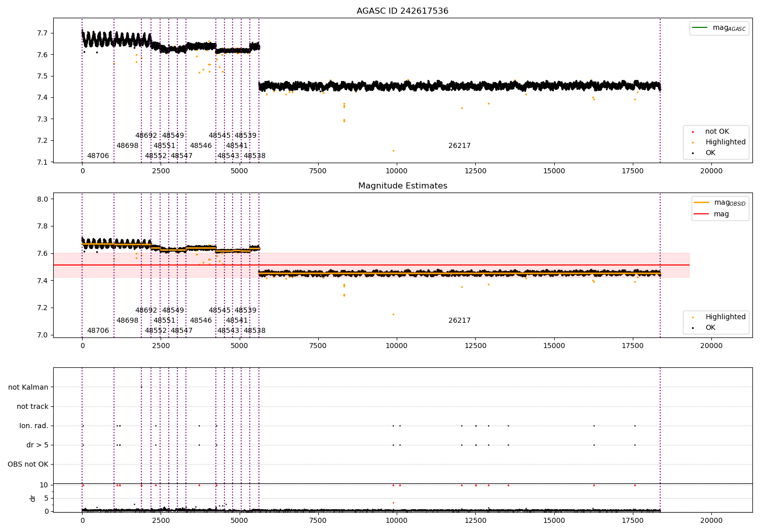Screen dimensions: 760x532
Task: Click obsid 48551 in the Magnitude Estimates plot
Action: [x=164, y=321]
